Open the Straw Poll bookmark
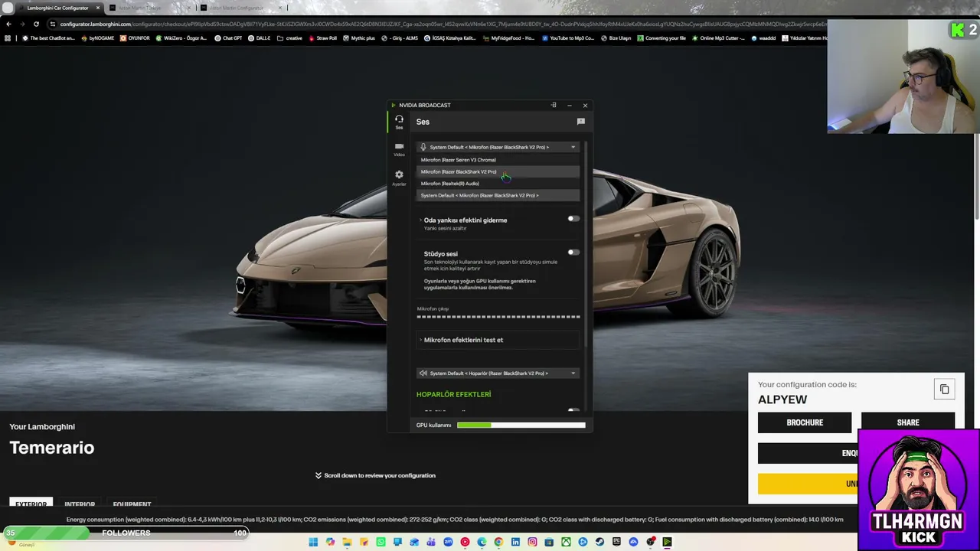 [x=322, y=37]
